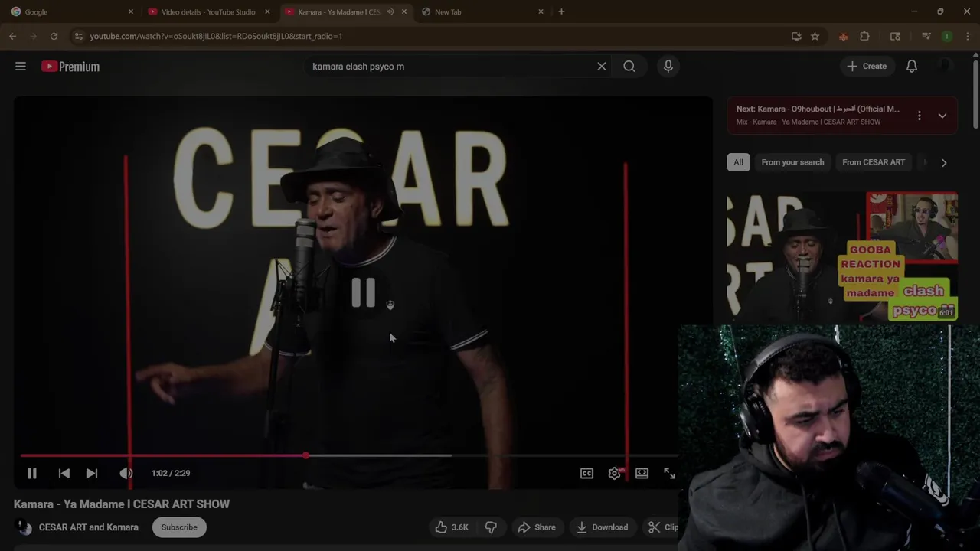Viewport: 980px width, 551px height.
Task: Run the search with the magnifier button
Action: [629, 67]
